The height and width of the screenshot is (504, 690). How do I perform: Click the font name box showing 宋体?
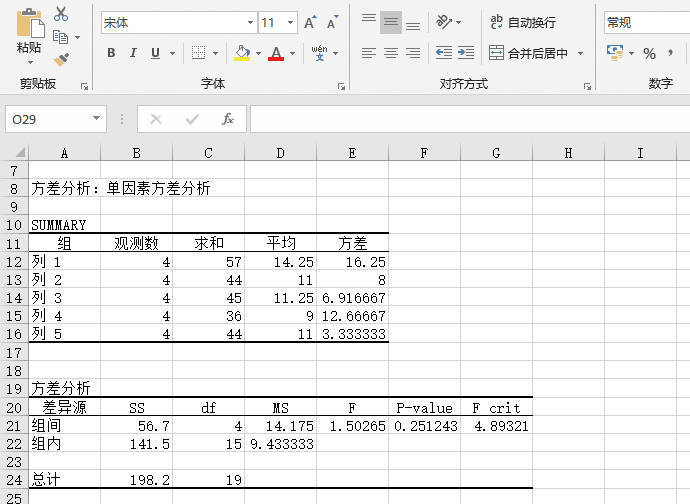[x=173, y=22]
